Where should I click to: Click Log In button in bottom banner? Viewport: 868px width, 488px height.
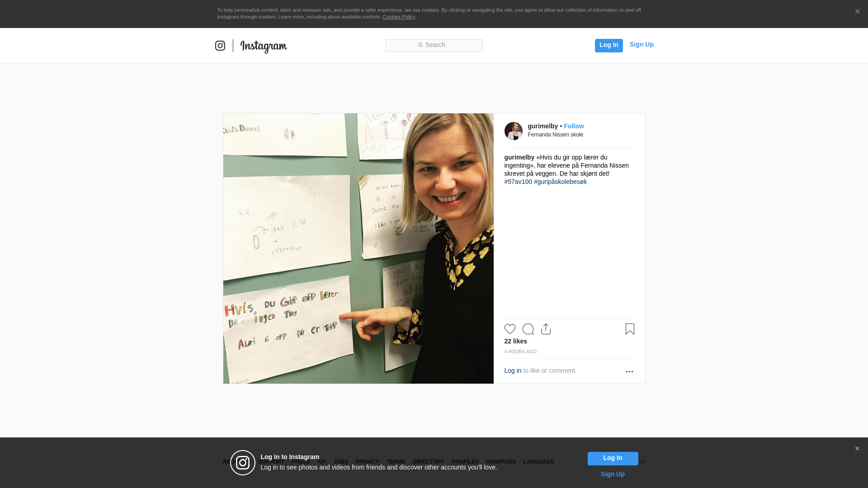coord(613,459)
